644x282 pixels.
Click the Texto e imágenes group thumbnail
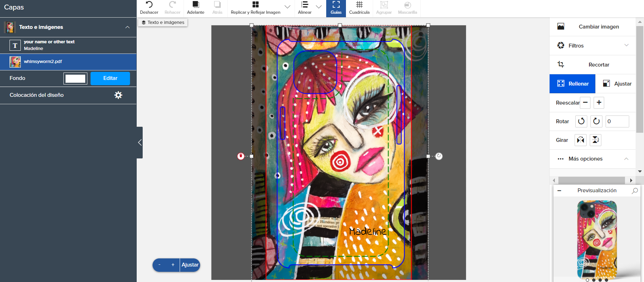tap(10, 27)
